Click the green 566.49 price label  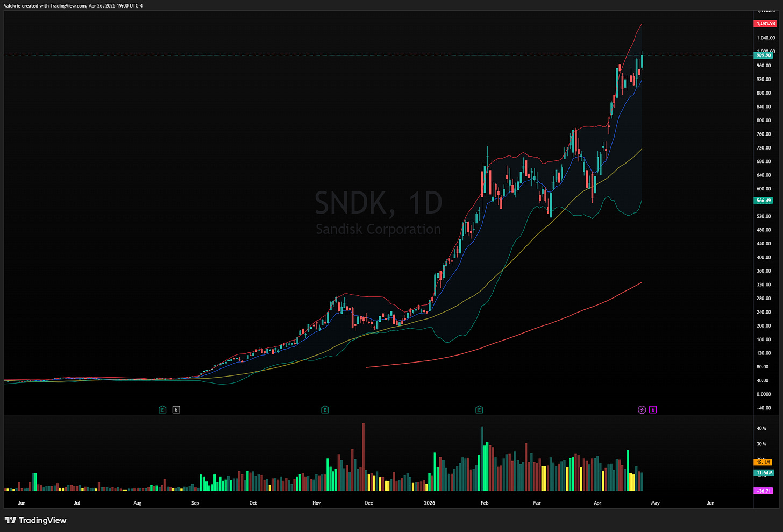[764, 201]
